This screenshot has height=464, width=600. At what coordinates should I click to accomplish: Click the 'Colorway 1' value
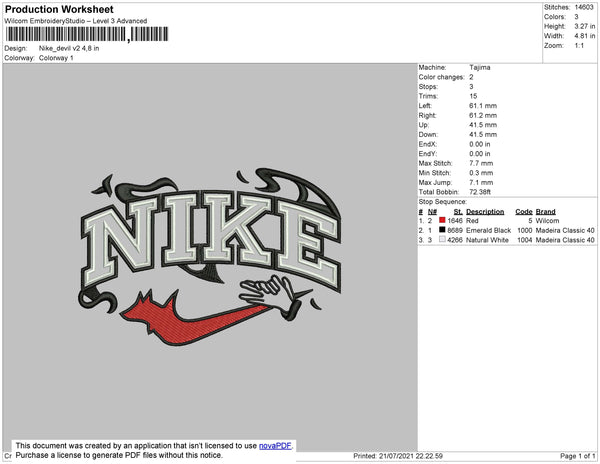56,58
